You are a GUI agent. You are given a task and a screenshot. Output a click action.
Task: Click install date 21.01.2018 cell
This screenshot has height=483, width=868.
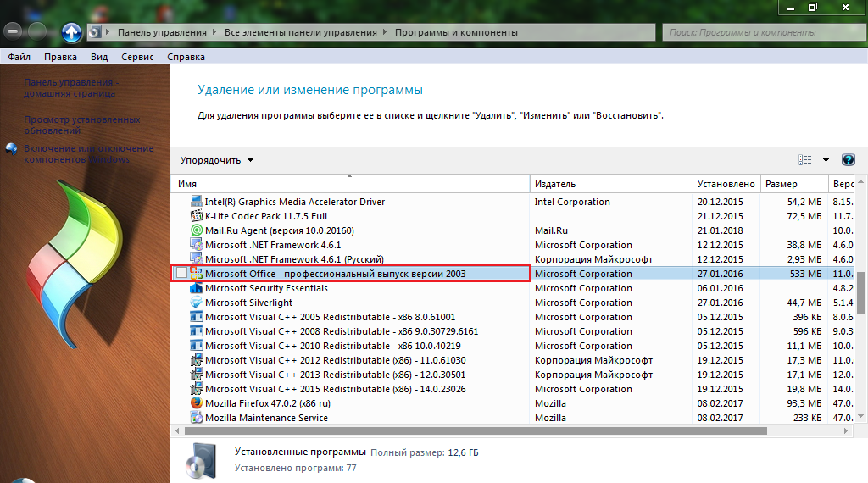(x=721, y=230)
